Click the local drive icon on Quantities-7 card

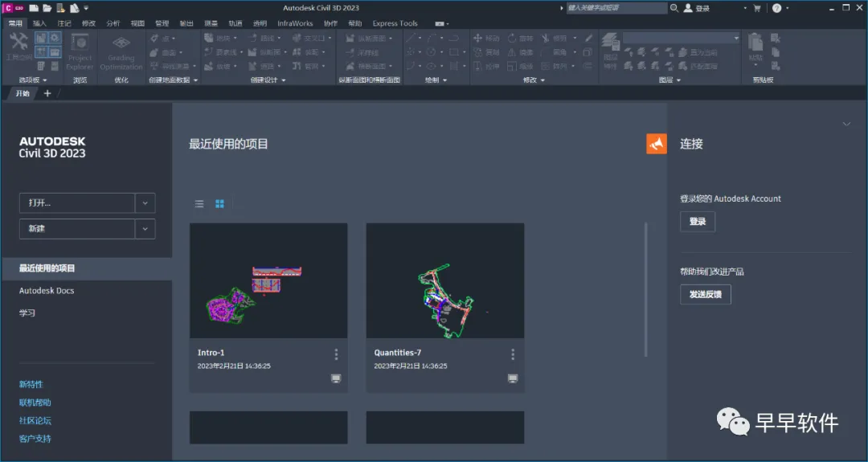513,378
